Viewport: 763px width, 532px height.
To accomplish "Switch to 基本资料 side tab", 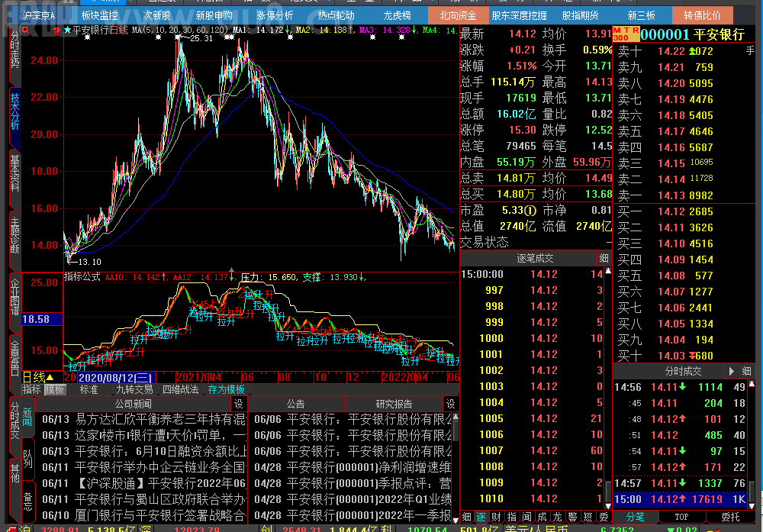I will (15, 172).
